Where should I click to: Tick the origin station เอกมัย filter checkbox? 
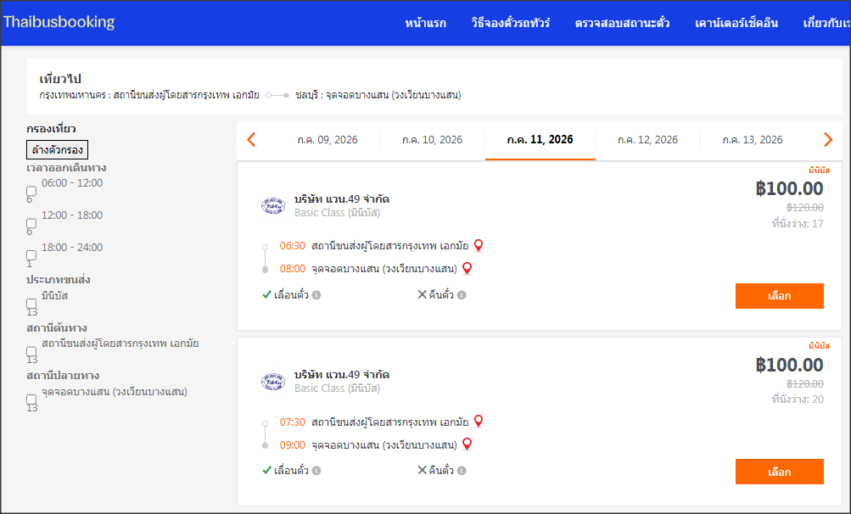[x=31, y=351]
